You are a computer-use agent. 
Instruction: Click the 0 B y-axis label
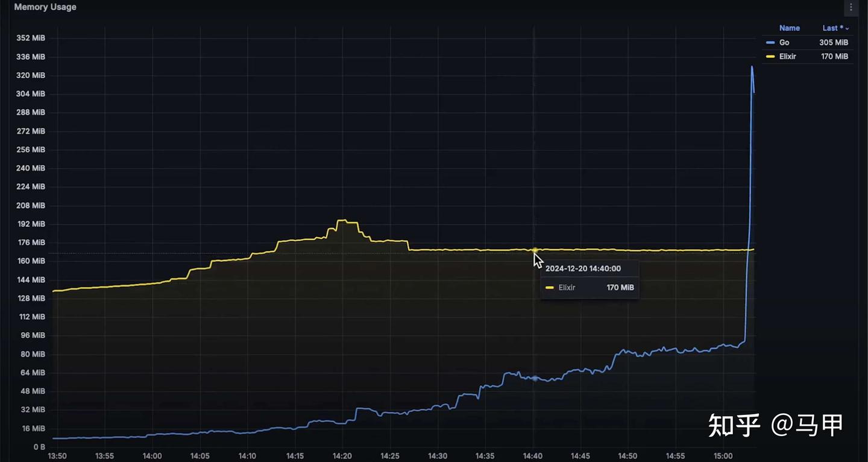(39, 447)
